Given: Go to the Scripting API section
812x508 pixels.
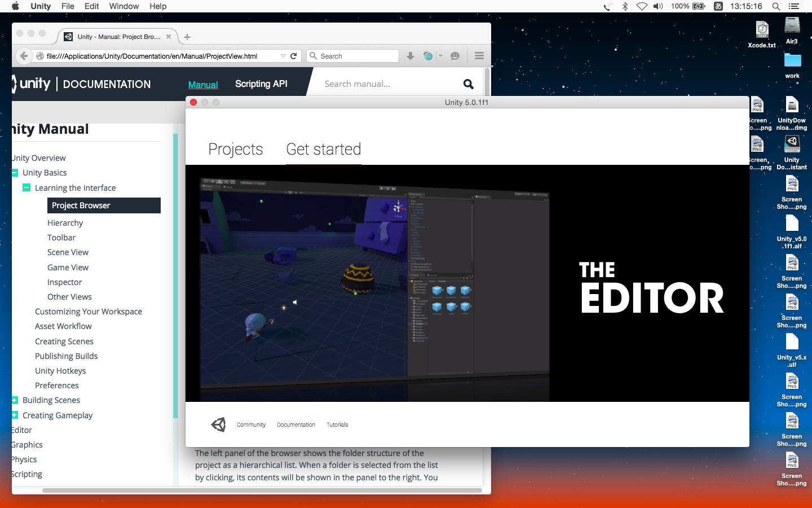Looking at the screenshot, I should (x=261, y=84).
